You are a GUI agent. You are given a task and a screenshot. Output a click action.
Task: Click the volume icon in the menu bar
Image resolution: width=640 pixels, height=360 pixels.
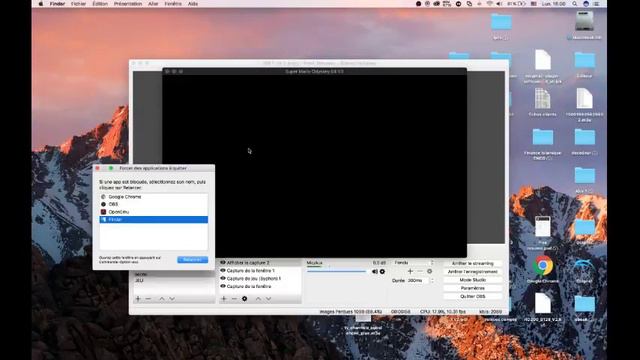[x=499, y=4]
